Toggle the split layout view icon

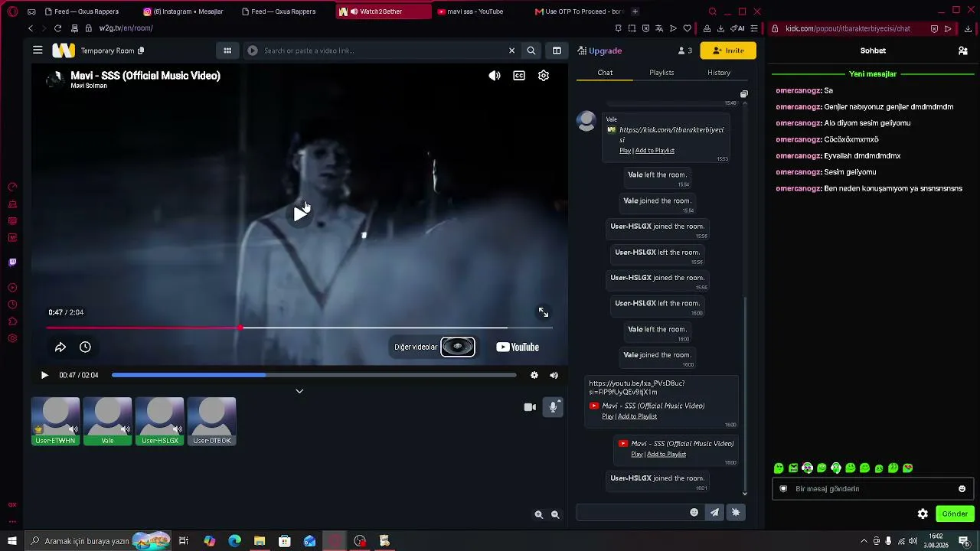(x=557, y=51)
